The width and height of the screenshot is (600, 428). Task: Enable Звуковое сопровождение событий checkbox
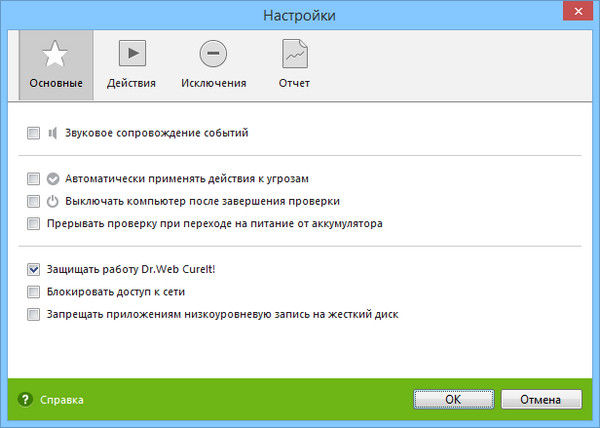tap(34, 132)
